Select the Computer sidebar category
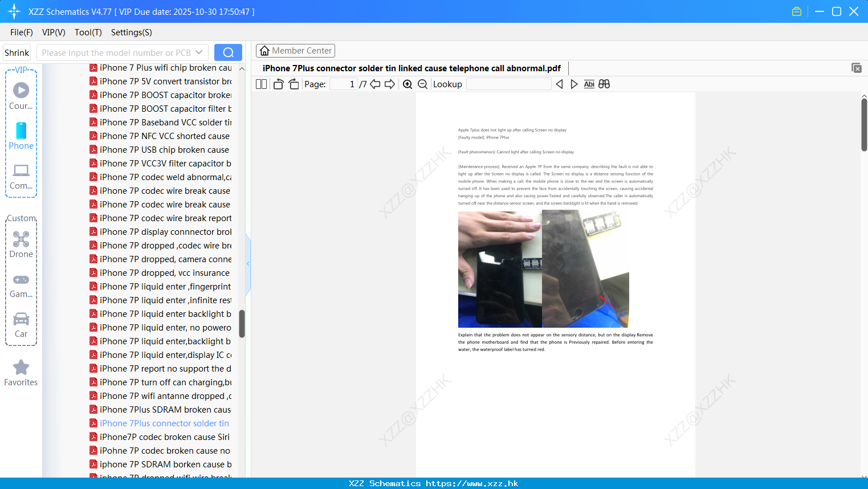 (x=21, y=177)
